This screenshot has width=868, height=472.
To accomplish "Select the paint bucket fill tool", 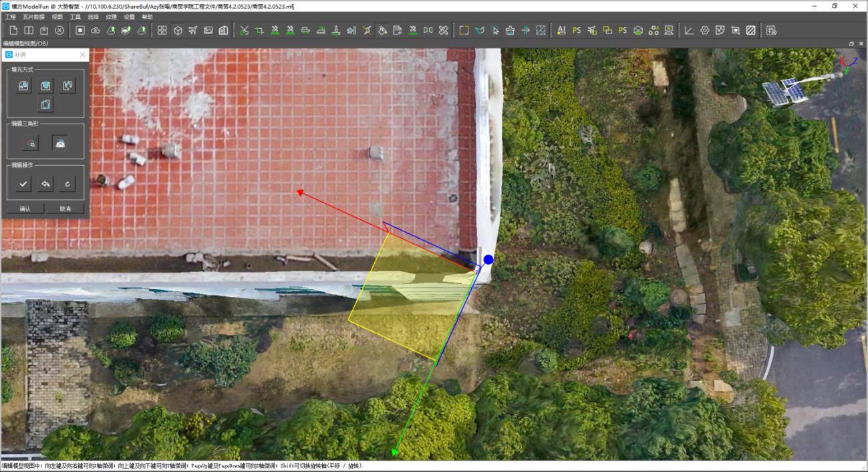I will click(x=382, y=30).
